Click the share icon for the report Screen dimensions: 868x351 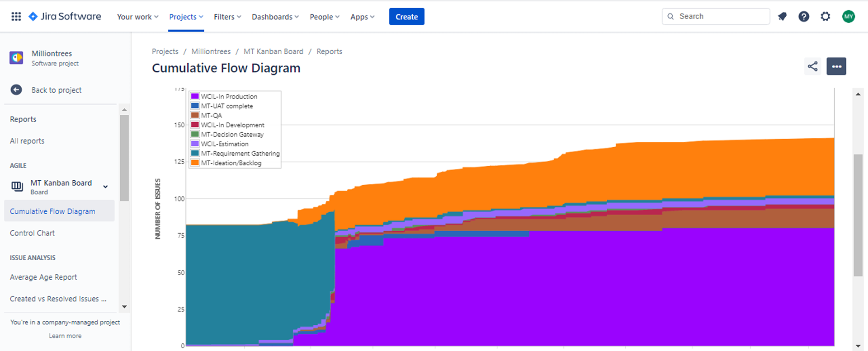click(813, 66)
